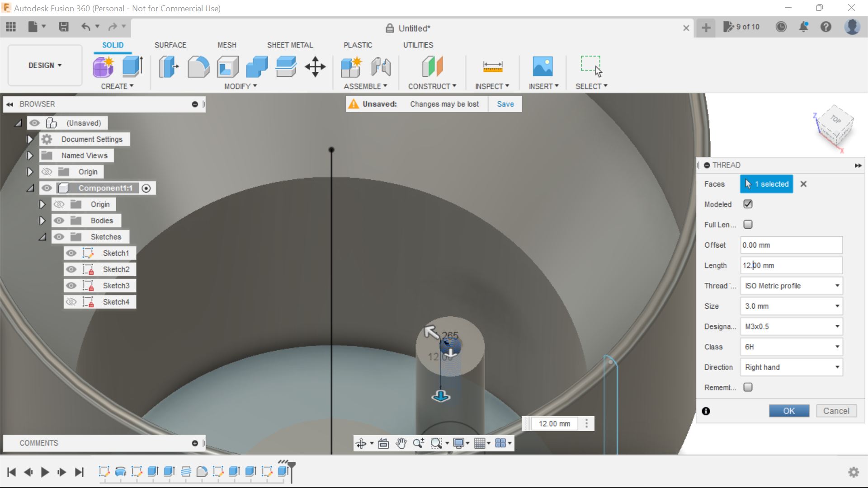The height and width of the screenshot is (488, 868).
Task: Open the Job Status clock icon
Action: [781, 27]
